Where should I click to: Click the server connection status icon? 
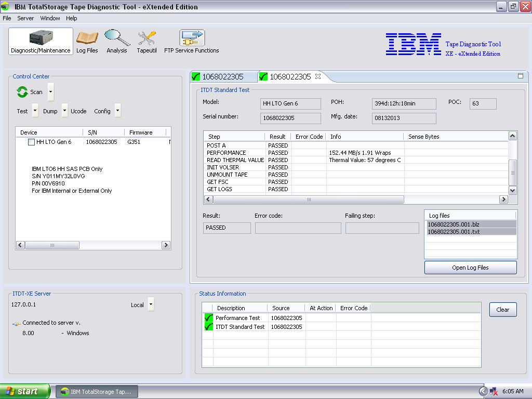[16, 323]
